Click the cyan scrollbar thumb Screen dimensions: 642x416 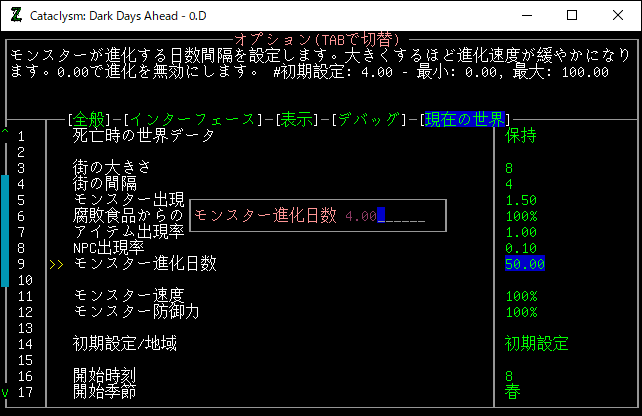(5, 215)
